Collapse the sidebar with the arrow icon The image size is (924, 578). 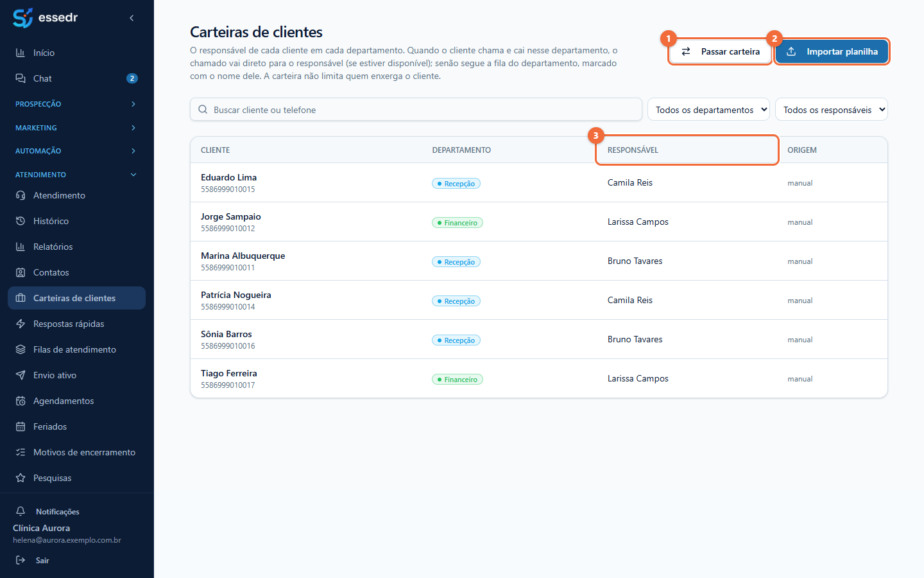(x=132, y=18)
